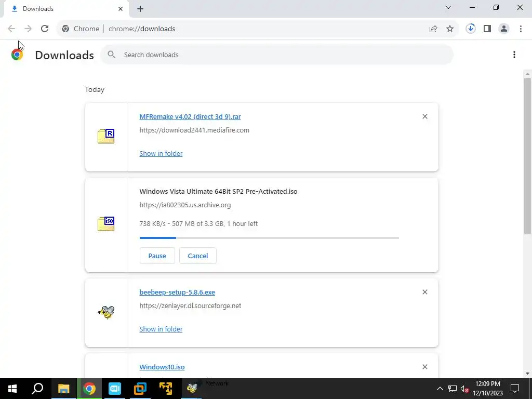Close the Downloads tab
The image size is (532, 399).
(x=121, y=9)
